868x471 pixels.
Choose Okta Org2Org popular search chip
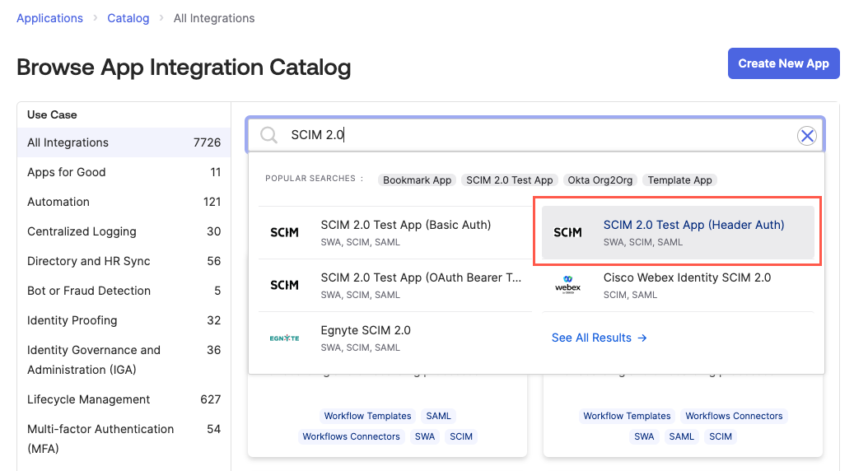pyautogui.click(x=600, y=180)
